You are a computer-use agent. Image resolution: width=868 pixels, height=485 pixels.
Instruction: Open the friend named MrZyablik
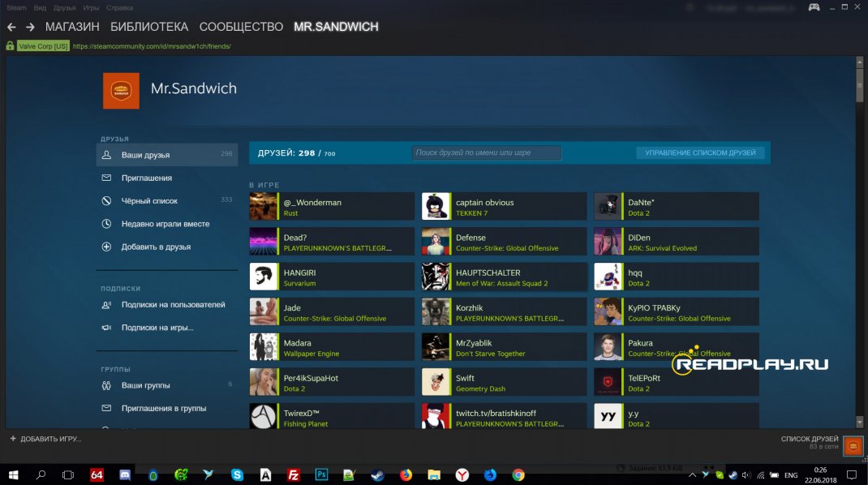tap(505, 346)
